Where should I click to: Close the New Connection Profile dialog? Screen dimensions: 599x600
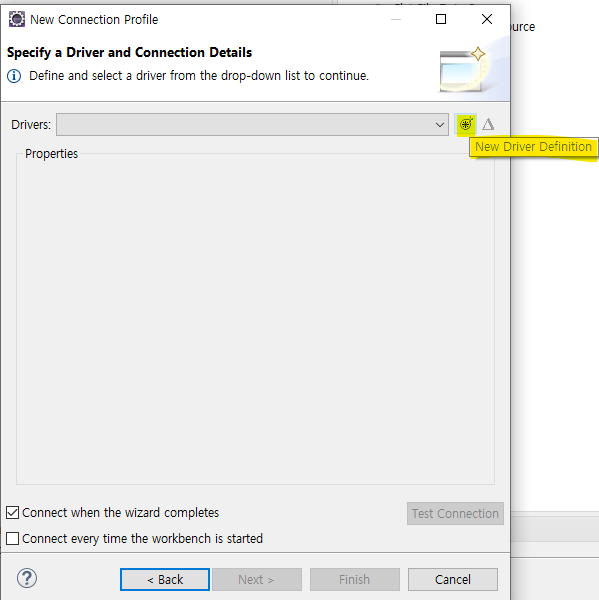click(x=487, y=19)
